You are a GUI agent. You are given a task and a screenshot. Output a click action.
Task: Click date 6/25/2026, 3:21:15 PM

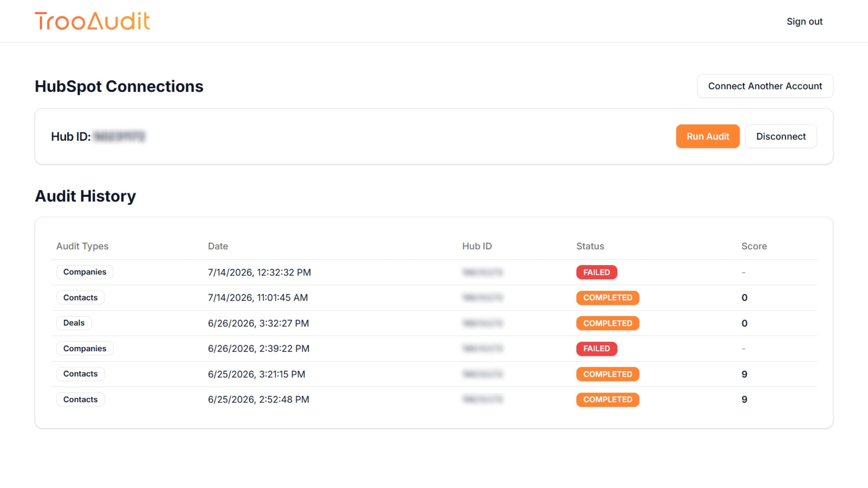pos(256,374)
